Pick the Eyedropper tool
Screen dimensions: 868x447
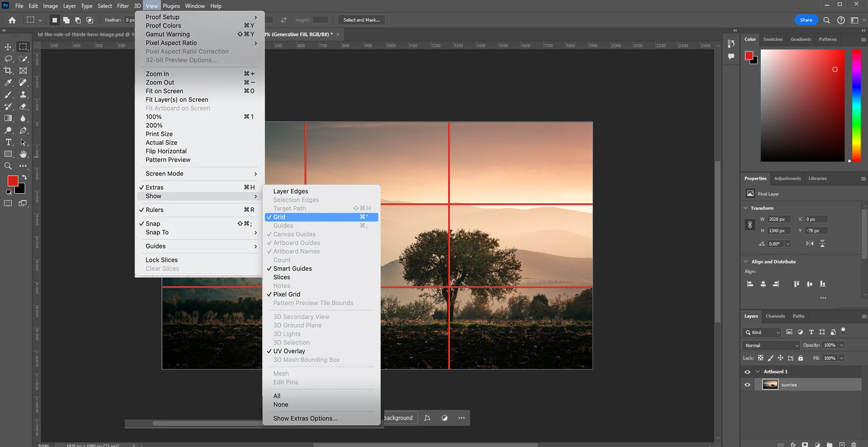point(8,82)
